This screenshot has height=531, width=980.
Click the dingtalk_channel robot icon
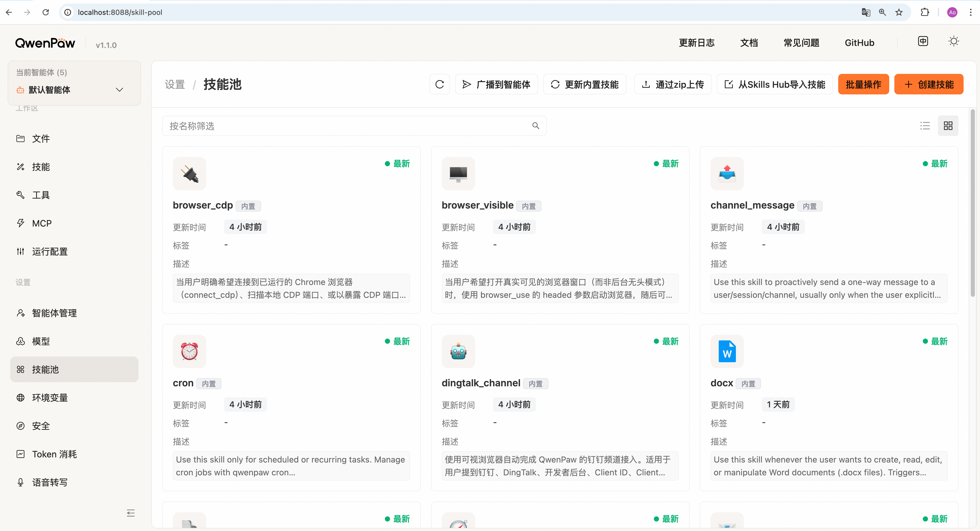tap(458, 351)
